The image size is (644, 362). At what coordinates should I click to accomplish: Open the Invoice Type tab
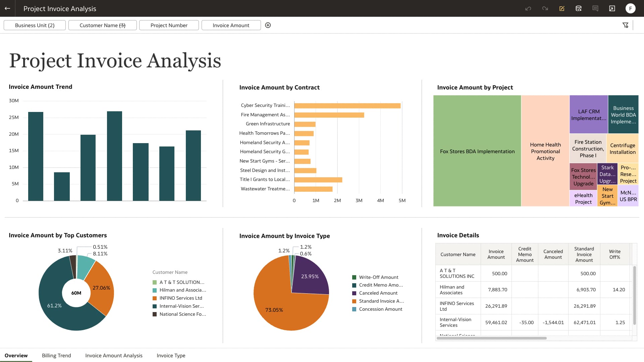coord(171,355)
